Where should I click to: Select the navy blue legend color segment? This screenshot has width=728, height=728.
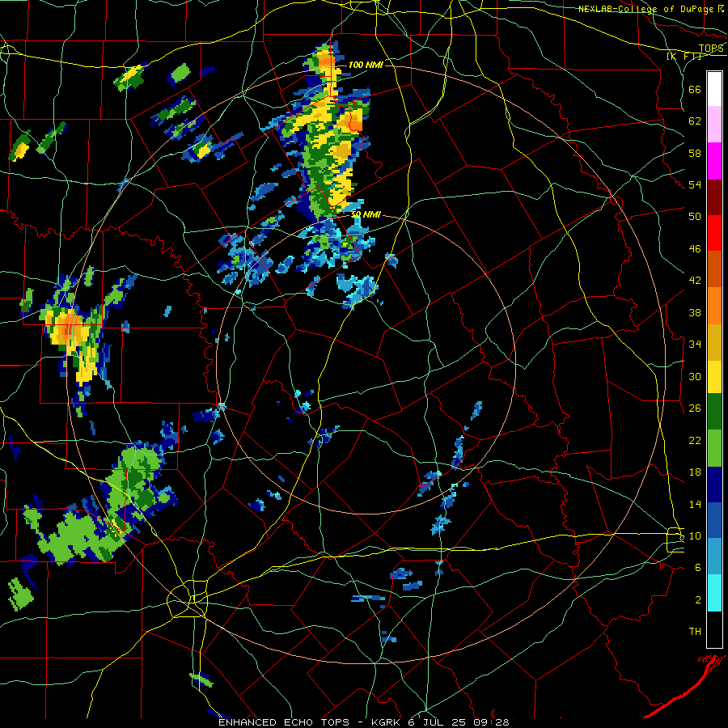714,485
